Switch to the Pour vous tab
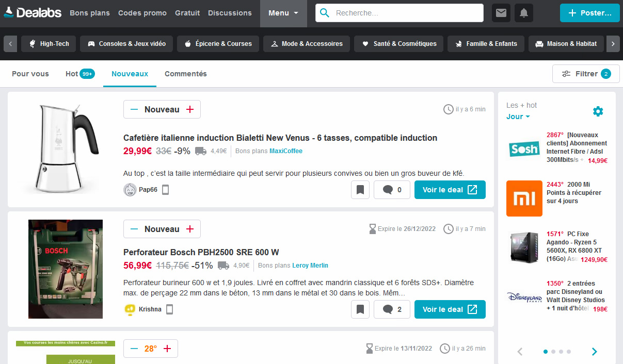Viewport: 623px width, 364px height. coord(30,74)
